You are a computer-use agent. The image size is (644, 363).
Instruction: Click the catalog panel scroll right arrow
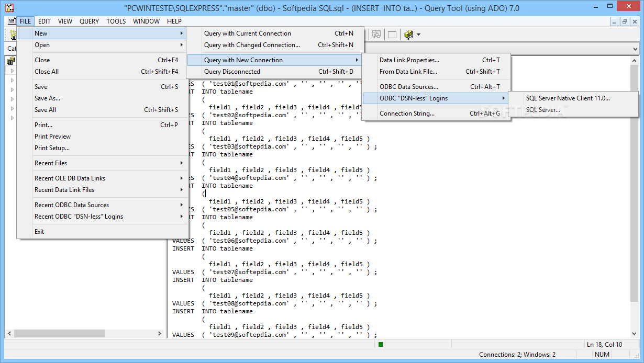pos(160,334)
